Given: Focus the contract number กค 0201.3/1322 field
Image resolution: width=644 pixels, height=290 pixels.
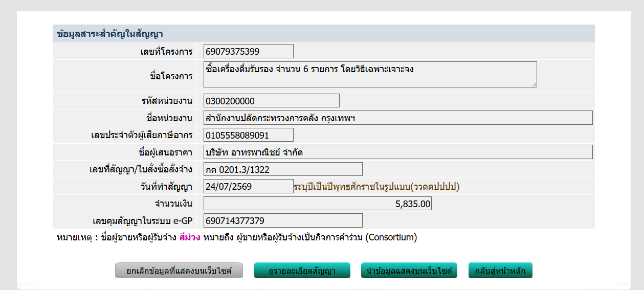Looking at the screenshot, I should [x=283, y=169].
